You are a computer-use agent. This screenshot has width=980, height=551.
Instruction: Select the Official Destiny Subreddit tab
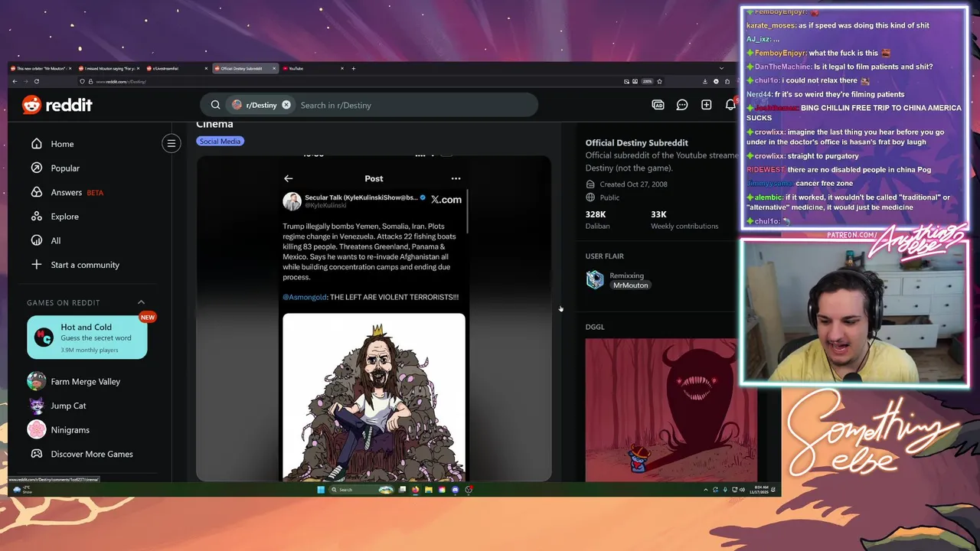tap(245, 68)
